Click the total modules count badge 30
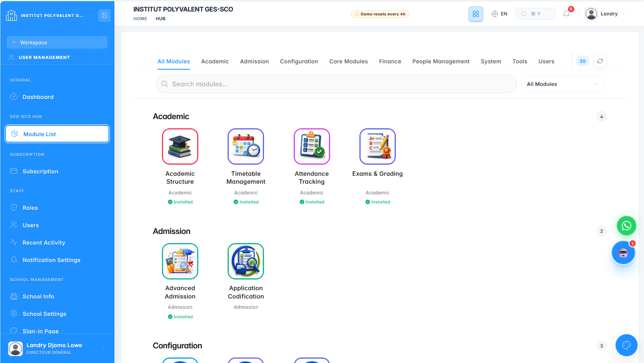This screenshot has width=644, height=363. [583, 61]
